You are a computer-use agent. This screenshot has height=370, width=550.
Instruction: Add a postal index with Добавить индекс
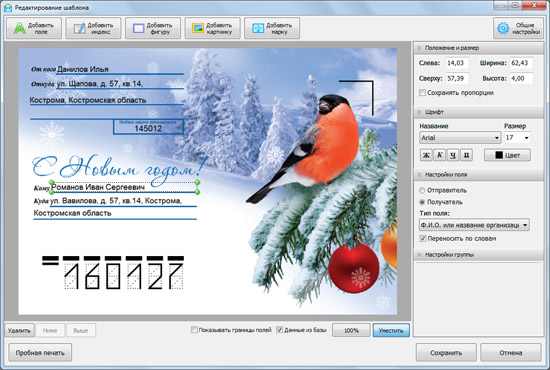coord(93,28)
